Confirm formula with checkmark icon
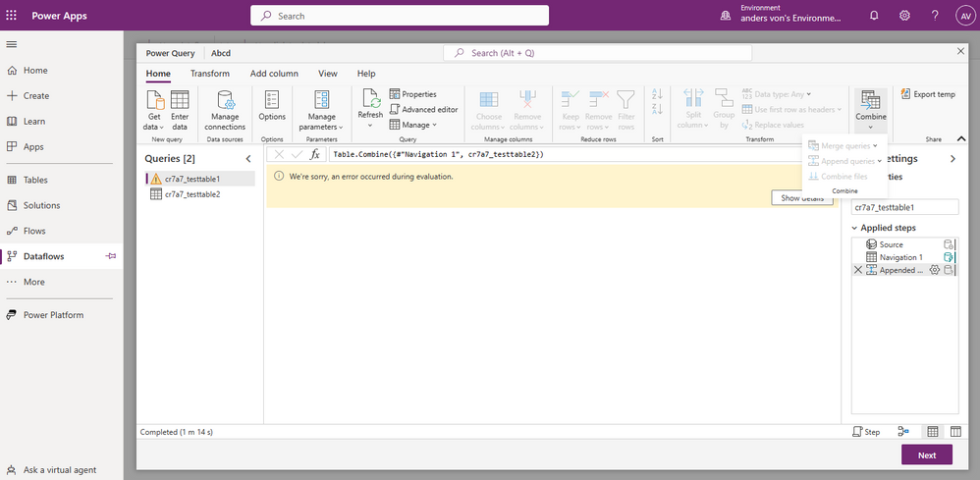Screen dimensions: 980x480 point(297,154)
